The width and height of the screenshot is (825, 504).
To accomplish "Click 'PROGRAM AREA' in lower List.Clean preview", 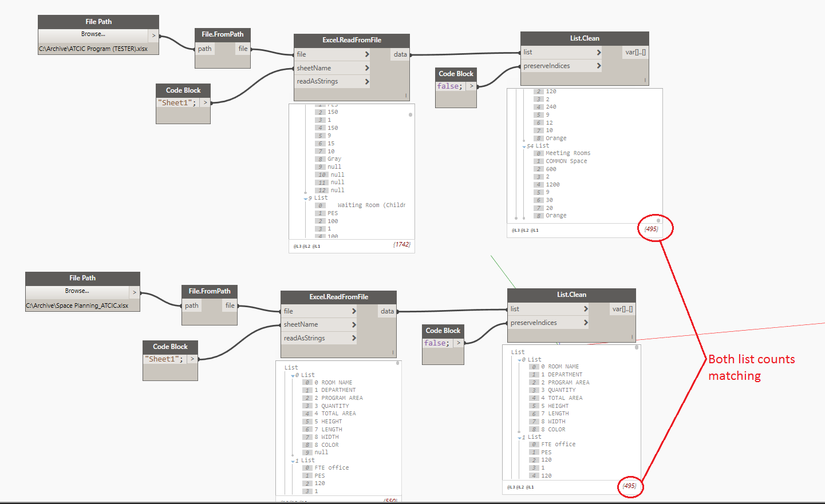I will pos(569,383).
